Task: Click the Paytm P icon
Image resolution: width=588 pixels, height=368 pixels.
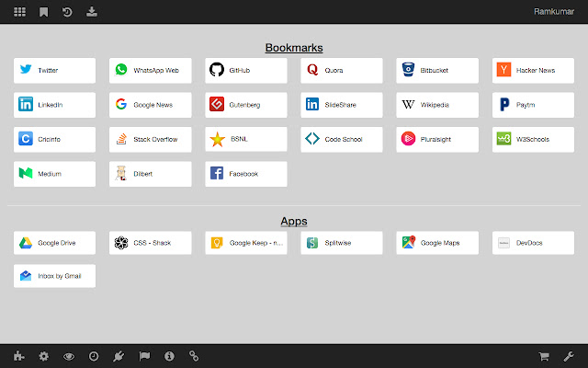Action: 504,104
